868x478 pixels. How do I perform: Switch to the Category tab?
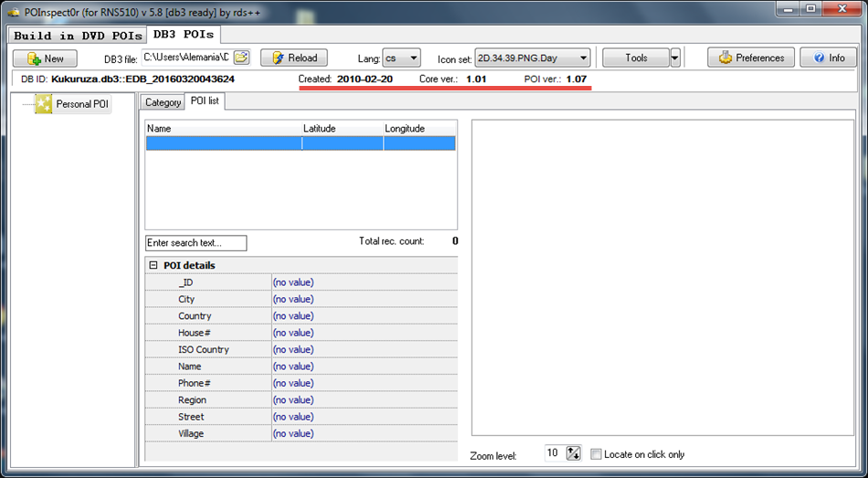pos(163,102)
